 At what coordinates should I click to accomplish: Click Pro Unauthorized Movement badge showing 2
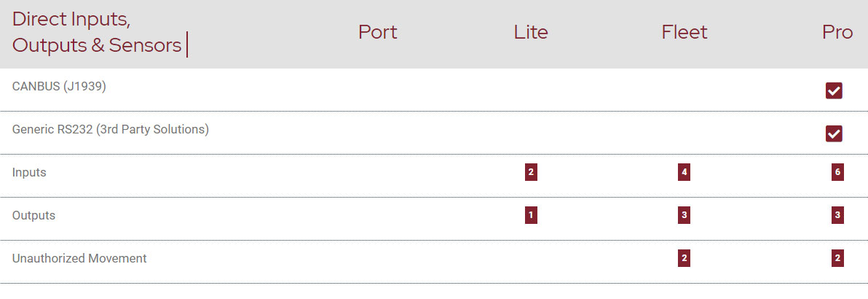[x=837, y=258]
